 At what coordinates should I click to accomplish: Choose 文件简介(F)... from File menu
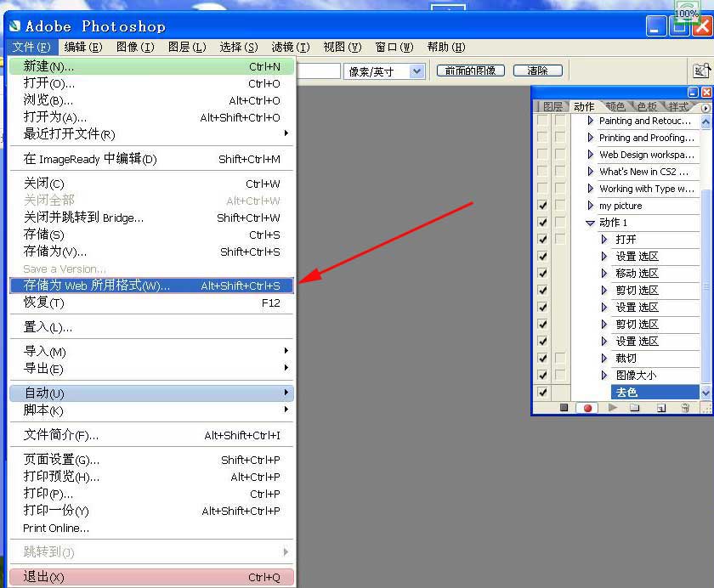point(151,435)
